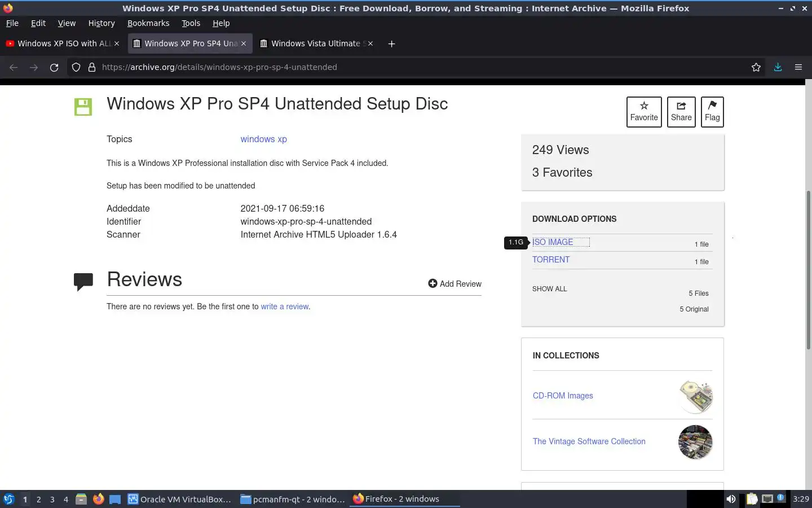Image resolution: width=812 pixels, height=508 pixels.
Task: Open The Vintage Software Collection link
Action: [589, 441]
